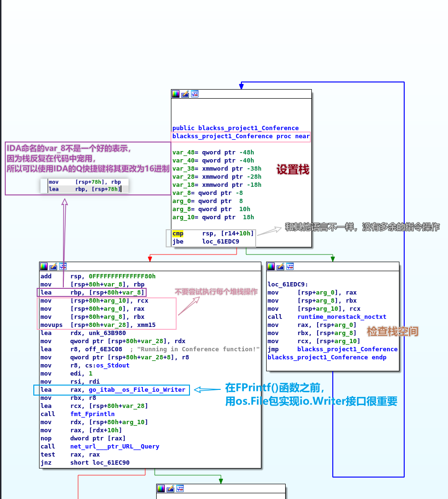Click the pencil edit icon on the top function node

[x=185, y=94]
